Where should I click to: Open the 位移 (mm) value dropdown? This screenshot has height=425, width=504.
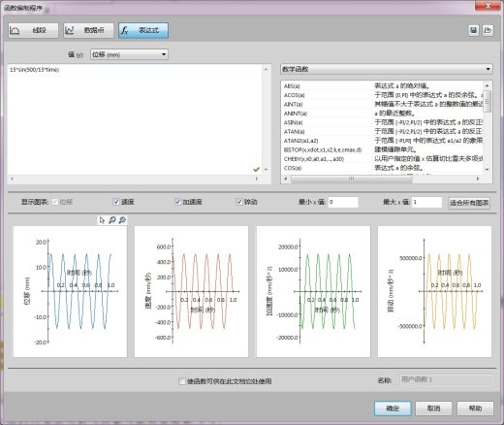129,54
